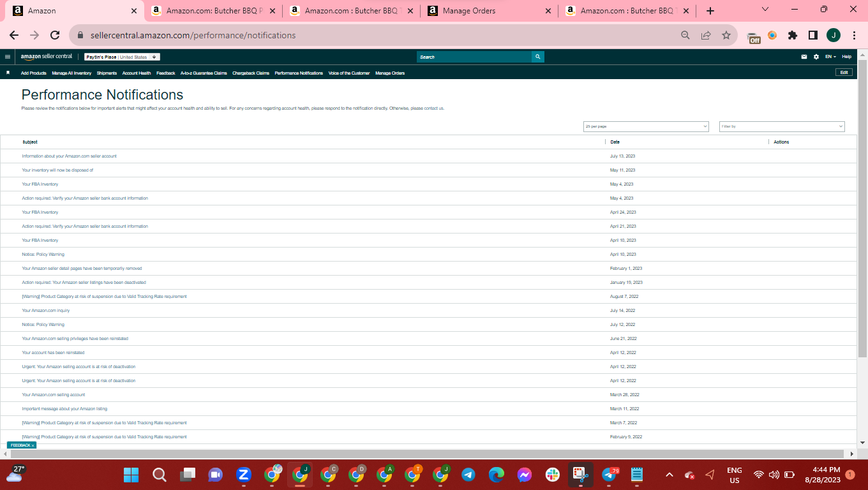The height and width of the screenshot is (490, 868).
Task: Open Slack from the taskbar
Action: click(x=553, y=475)
